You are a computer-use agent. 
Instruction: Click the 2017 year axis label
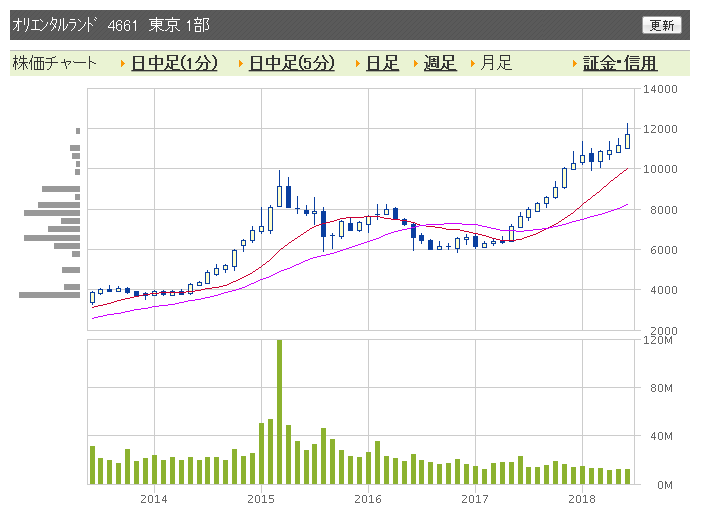coord(475,499)
